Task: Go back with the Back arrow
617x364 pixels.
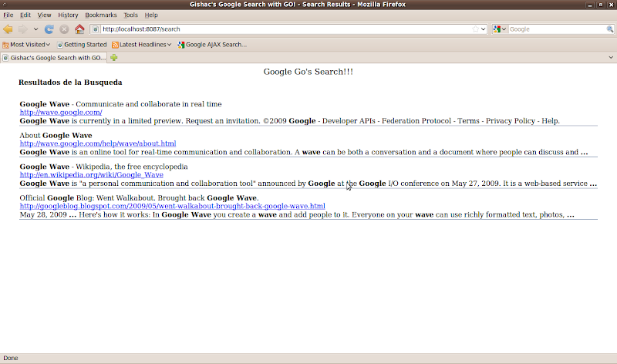Action: (x=8, y=29)
